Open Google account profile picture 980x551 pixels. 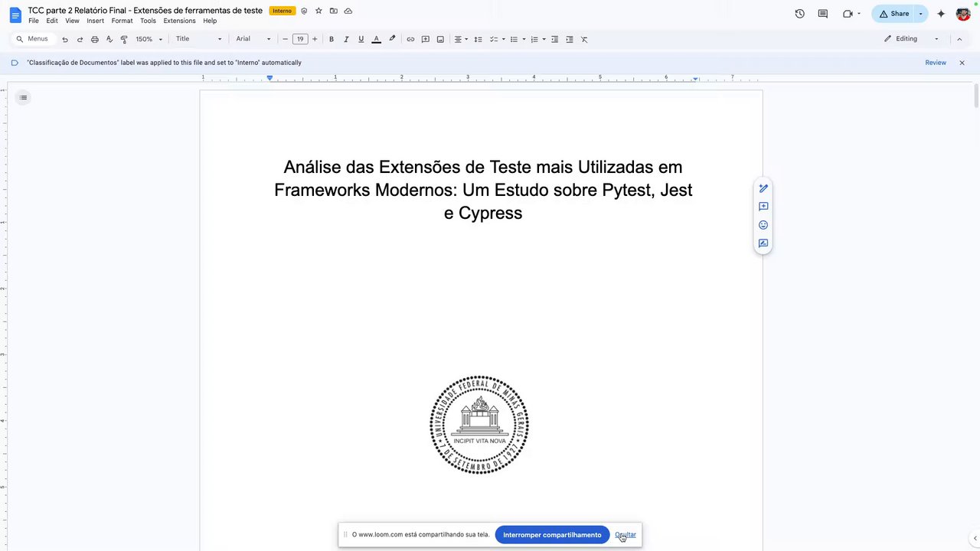(963, 14)
